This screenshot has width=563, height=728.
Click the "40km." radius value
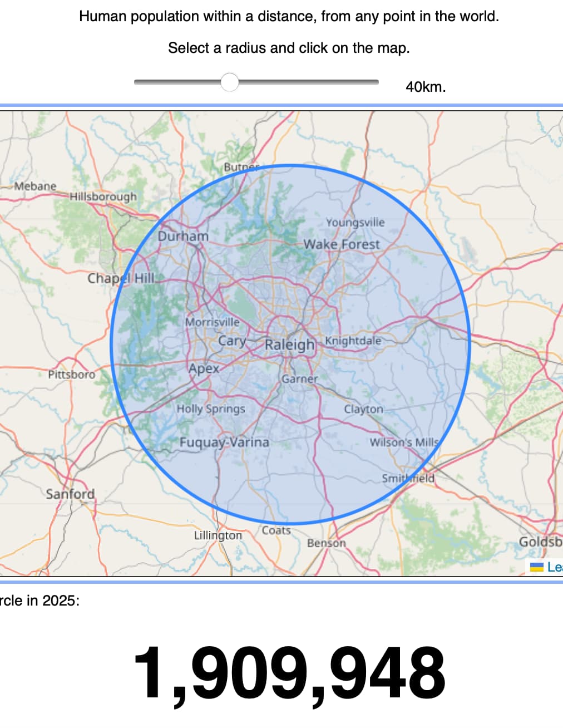click(x=426, y=87)
